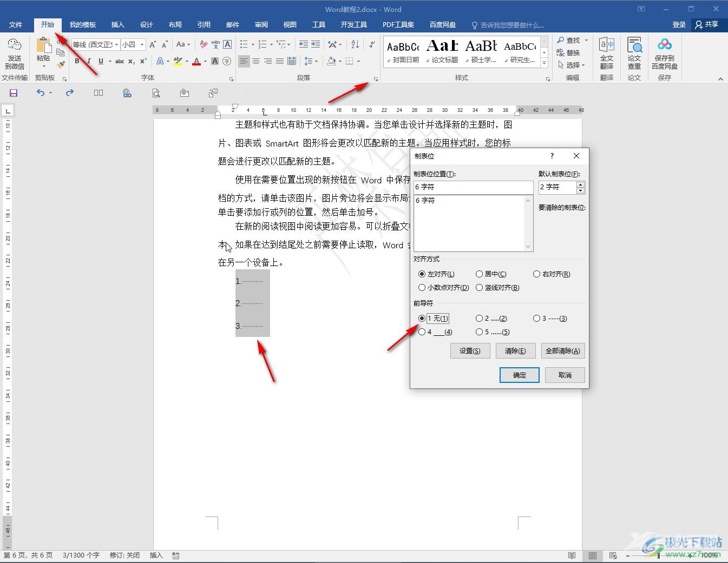Switch to the 引用 tab
Viewport: 728px width, 563px height.
click(x=204, y=25)
